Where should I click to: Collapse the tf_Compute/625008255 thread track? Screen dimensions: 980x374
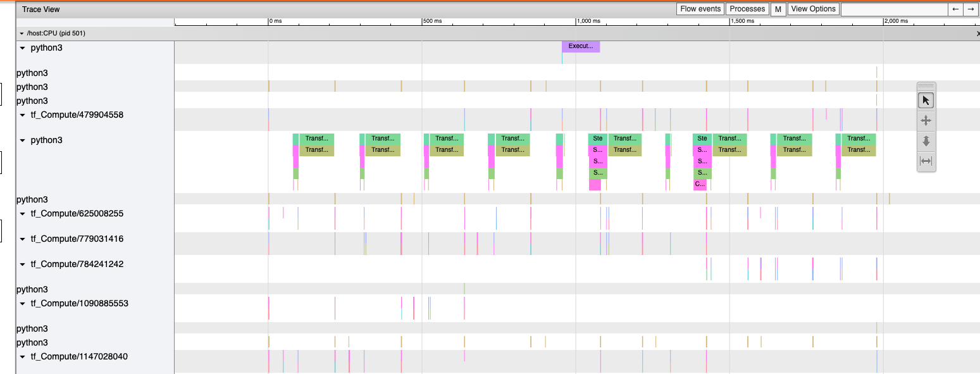pos(23,214)
